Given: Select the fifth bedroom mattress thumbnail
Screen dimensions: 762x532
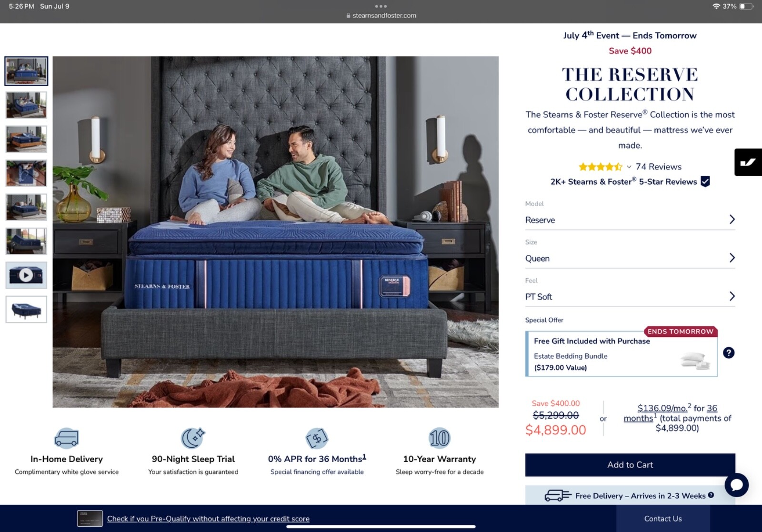Looking at the screenshot, I should click(26, 207).
